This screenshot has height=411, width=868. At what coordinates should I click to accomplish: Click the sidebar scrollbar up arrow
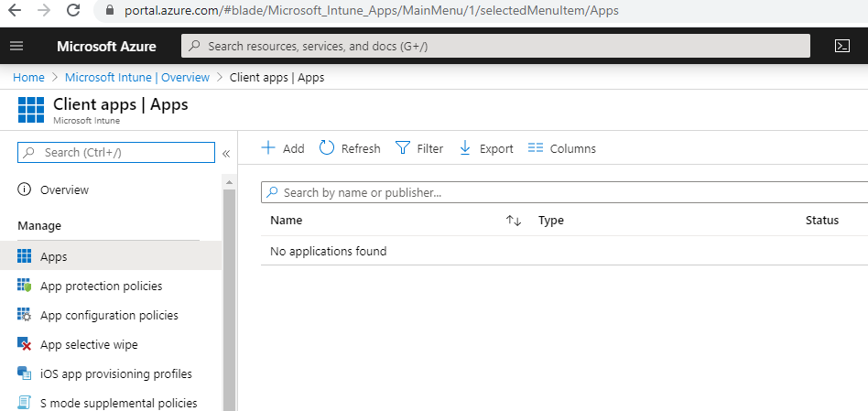[x=229, y=181]
